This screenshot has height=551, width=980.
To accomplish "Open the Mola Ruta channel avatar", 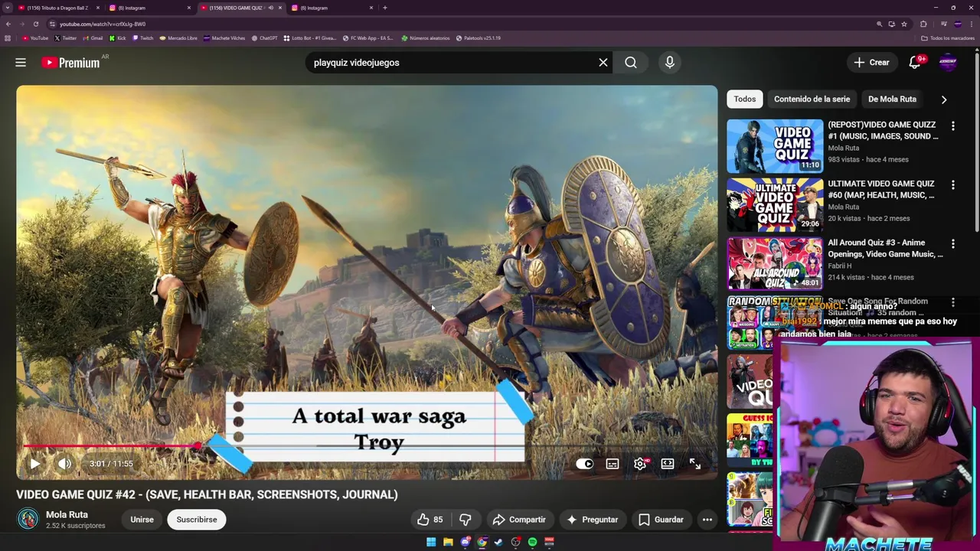I will (28, 519).
